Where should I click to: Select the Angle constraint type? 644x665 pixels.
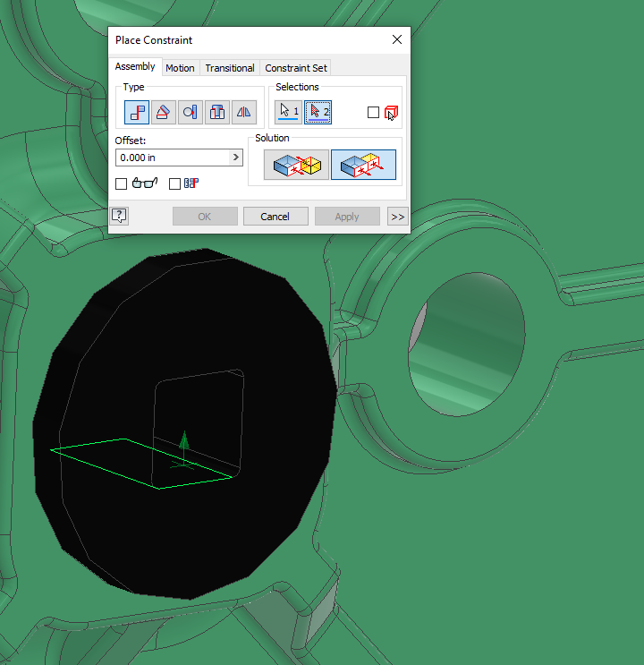pos(163,113)
